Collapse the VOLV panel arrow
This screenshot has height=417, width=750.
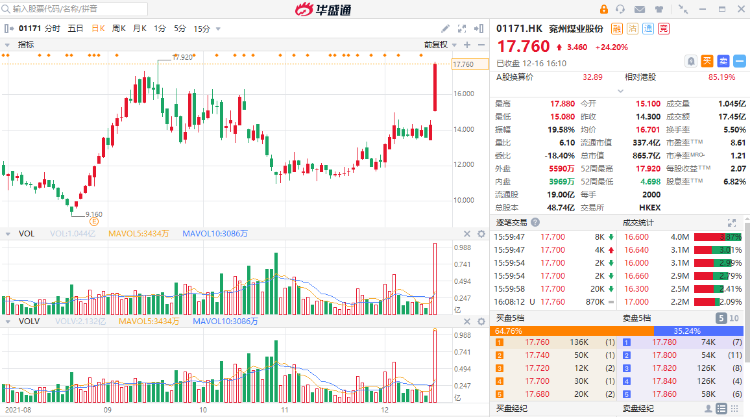[8, 321]
